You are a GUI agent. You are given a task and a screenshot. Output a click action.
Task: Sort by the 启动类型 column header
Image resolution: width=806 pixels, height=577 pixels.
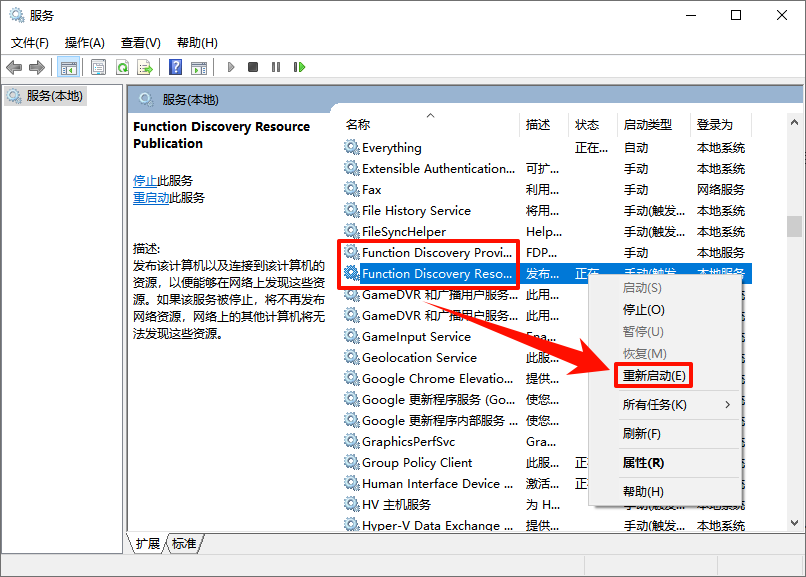[x=647, y=125]
